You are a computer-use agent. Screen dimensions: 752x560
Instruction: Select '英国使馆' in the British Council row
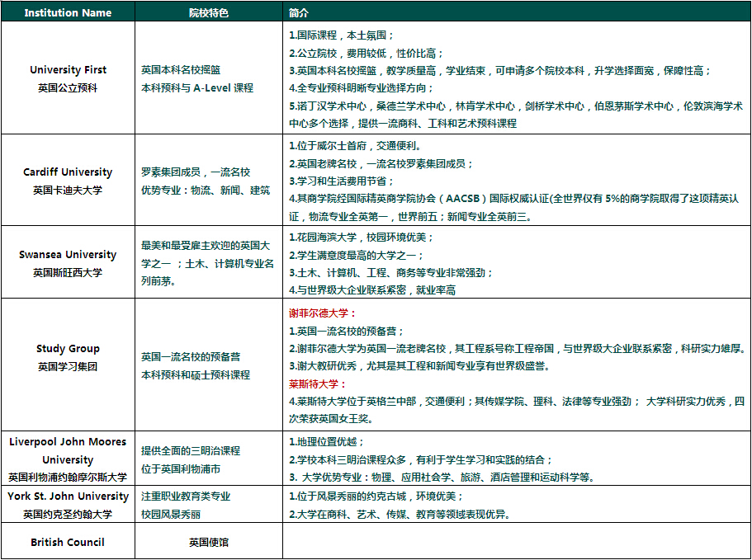[209, 543]
